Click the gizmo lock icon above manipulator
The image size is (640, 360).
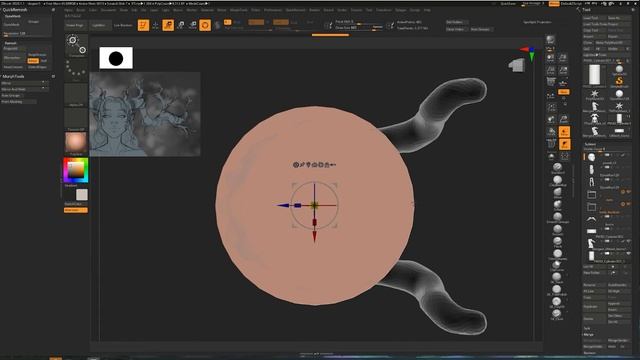(x=327, y=165)
